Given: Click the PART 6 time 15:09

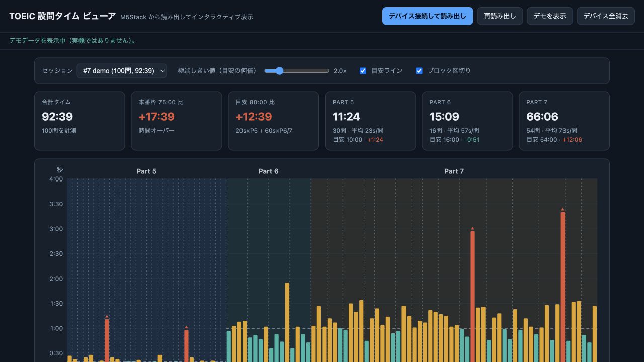Looking at the screenshot, I should click(444, 117).
